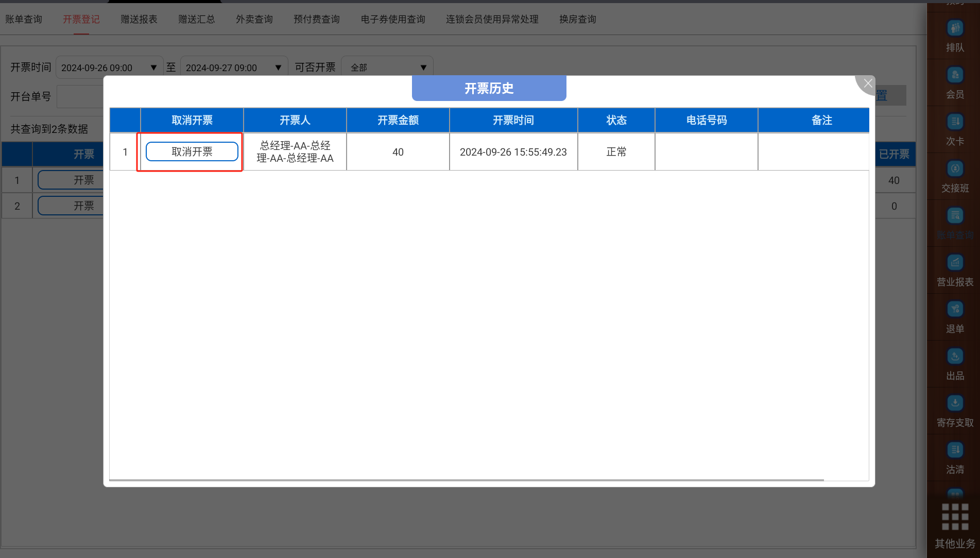Open the 赠送汇总 tab
This screenshot has width=980, height=558.
coord(197,19)
